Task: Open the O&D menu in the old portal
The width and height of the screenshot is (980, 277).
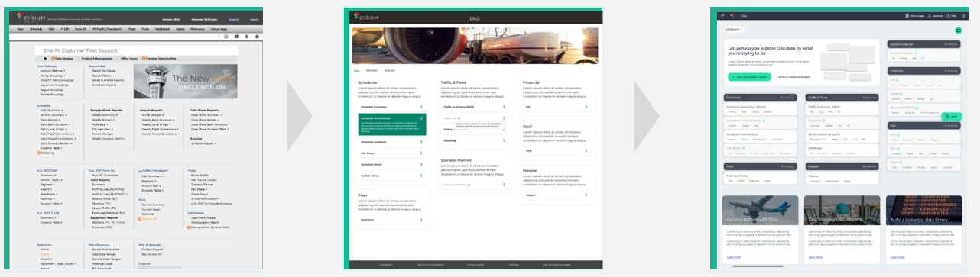Action: (51, 28)
